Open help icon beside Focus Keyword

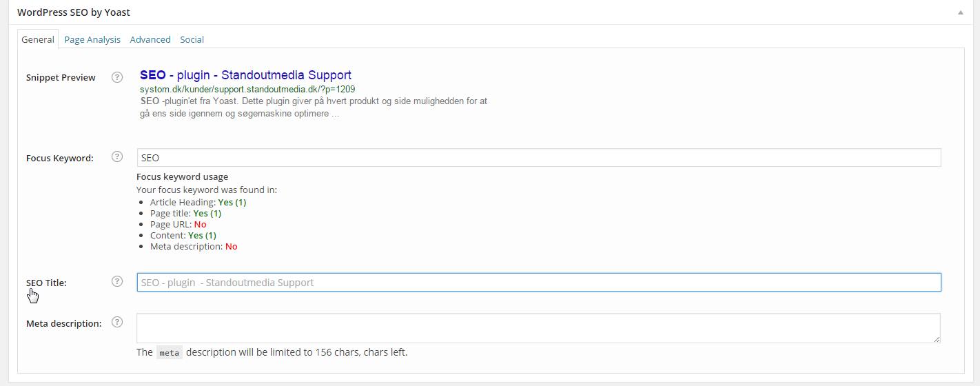(x=117, y=157)
